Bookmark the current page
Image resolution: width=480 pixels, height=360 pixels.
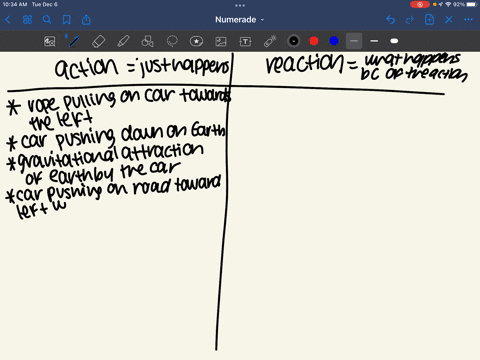pyautogui.click(x=67, y=20)
